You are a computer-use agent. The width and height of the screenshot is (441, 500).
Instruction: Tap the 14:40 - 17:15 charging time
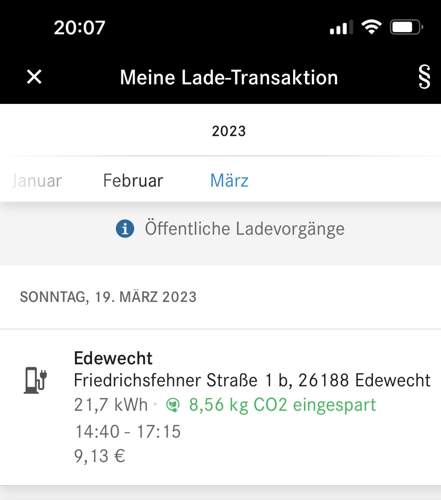pyautogui.click(x=128, y=432)
